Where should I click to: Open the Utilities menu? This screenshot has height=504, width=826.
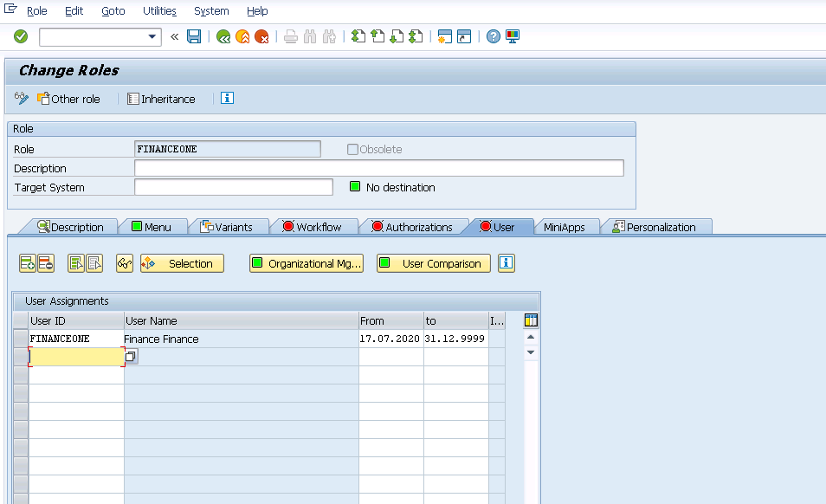pyautogui.click(x=159, y=11)
